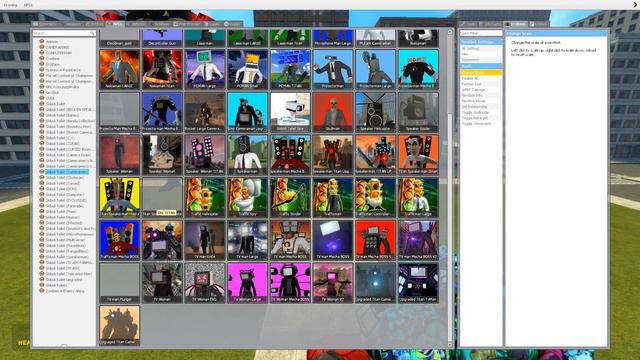Click the Decontroller Gun icon

click(x=162, y=38)
